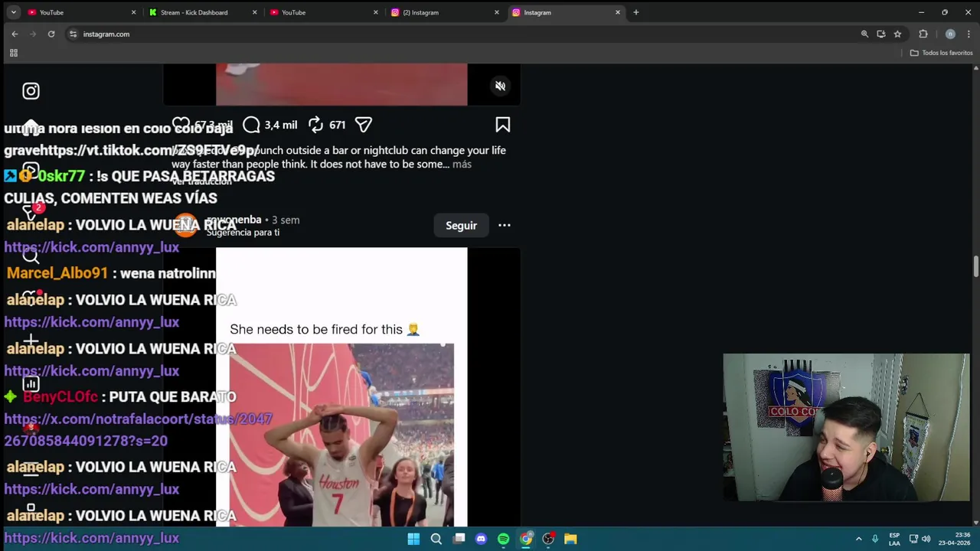
Task: Go back to previous page
Action: [x=15, y=34]
